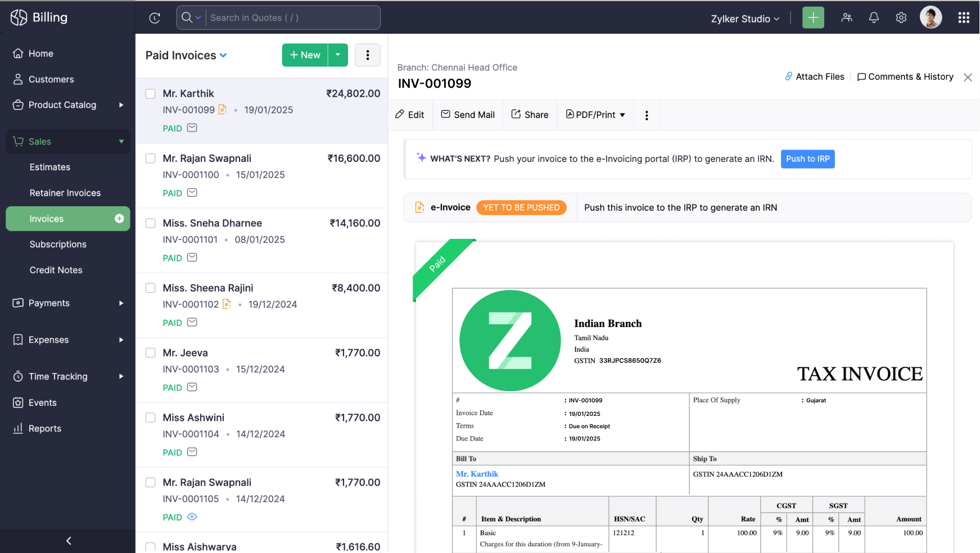The image size is (980, 553).
Task: Focus the Search in Quotes field
Action: click(x=291, y=18)
